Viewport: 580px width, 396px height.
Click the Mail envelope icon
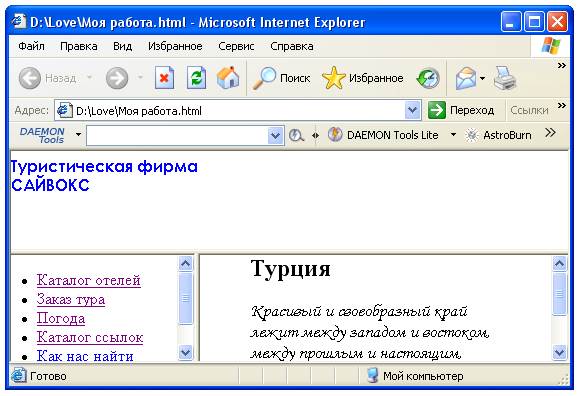[x=466, y=78]
